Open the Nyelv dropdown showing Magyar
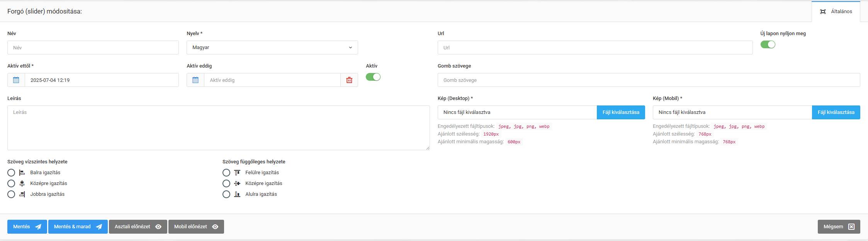868x241 pixels. click(x=272, y=48)
